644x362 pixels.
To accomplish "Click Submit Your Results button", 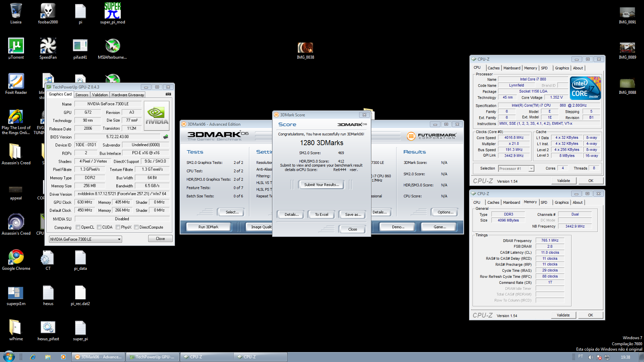I will pos(322,184).
